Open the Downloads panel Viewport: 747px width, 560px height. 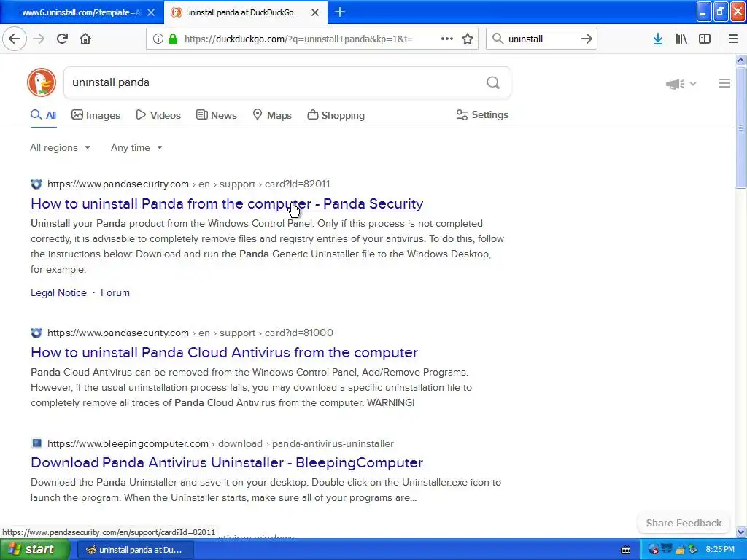[658, 39]
